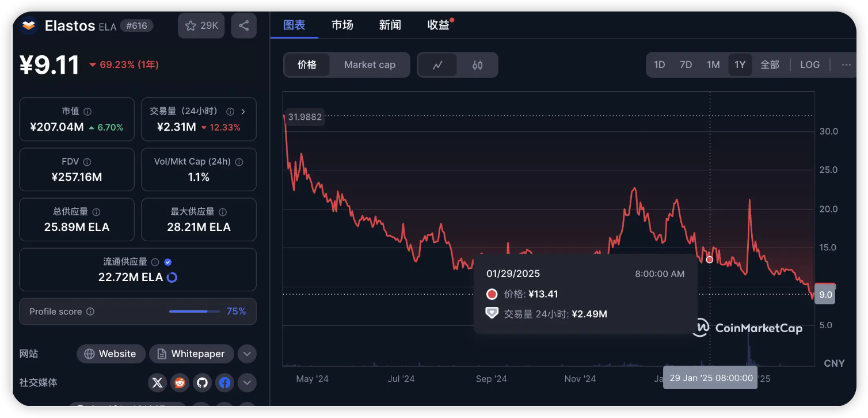Set chart range to 7D
868x418 pixels.
[686, 65]
